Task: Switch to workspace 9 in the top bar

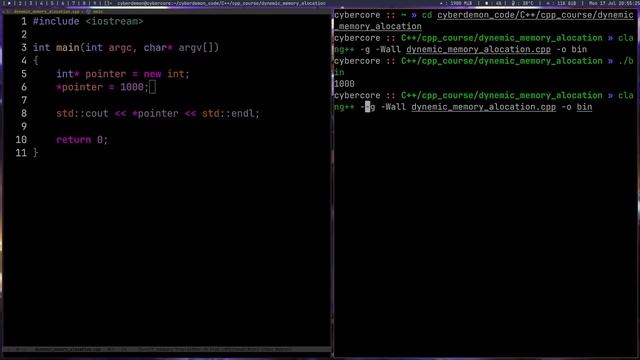Action: [x=94, y=3]
